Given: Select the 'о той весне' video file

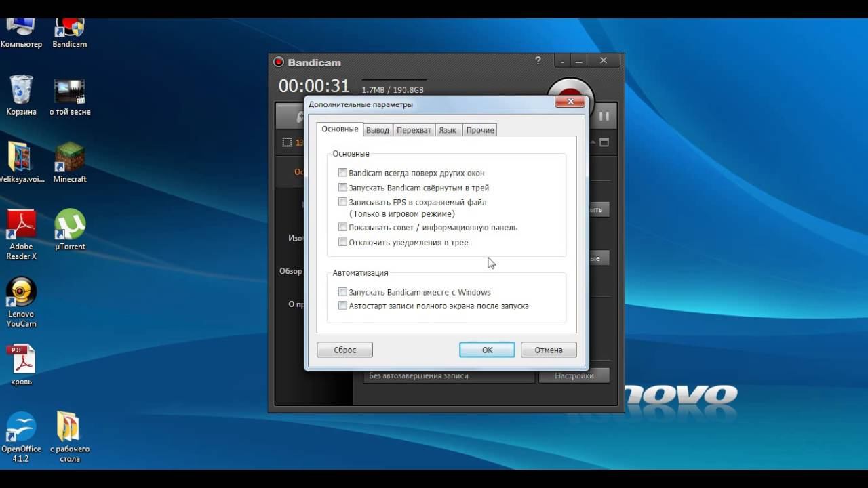Looking at the screenshot, I should click(x=70, y=96).
